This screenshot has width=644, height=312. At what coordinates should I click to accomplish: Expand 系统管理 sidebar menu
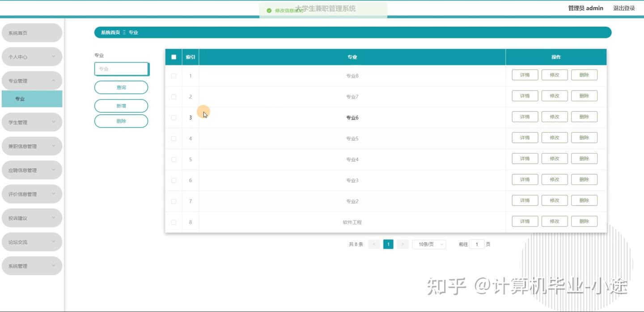pos(32,266)
